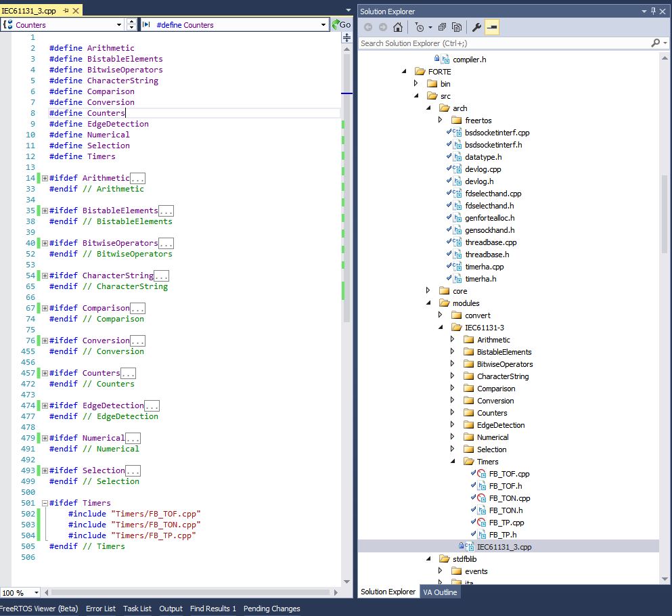Click the split editor handle above the scrollbar
672x616 pixels.
click(x=346, y=38)
